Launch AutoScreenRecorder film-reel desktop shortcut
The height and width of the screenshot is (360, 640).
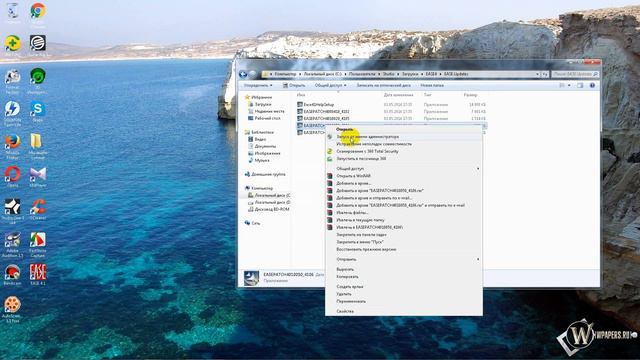(x=13, y=305)
